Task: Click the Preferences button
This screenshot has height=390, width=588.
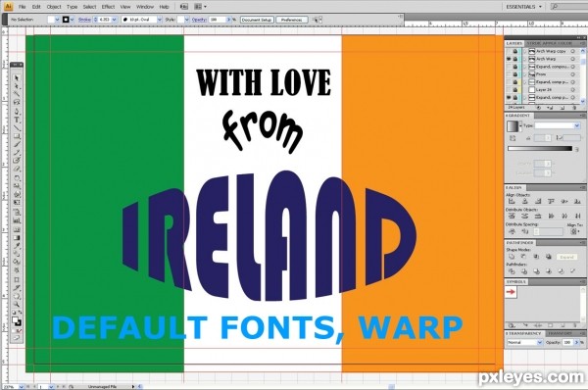Action: [x=292, y=20]
